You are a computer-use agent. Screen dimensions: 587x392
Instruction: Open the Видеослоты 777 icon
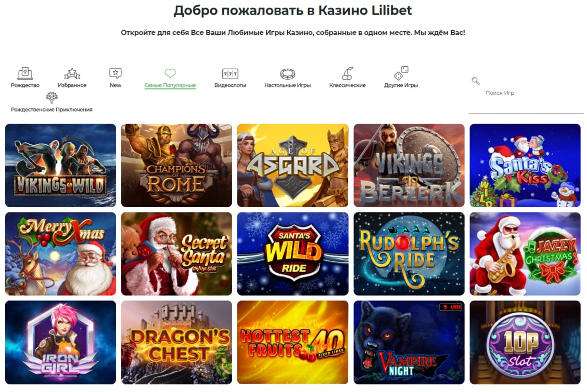coord(230,74)
